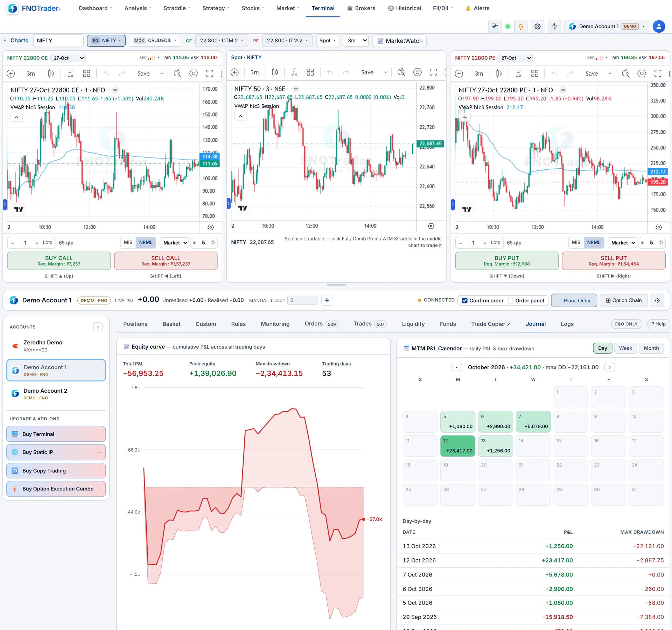Collapse the Accounts sidebar
The width and height of the screenshot is (672, 630).
pos(98,327)
